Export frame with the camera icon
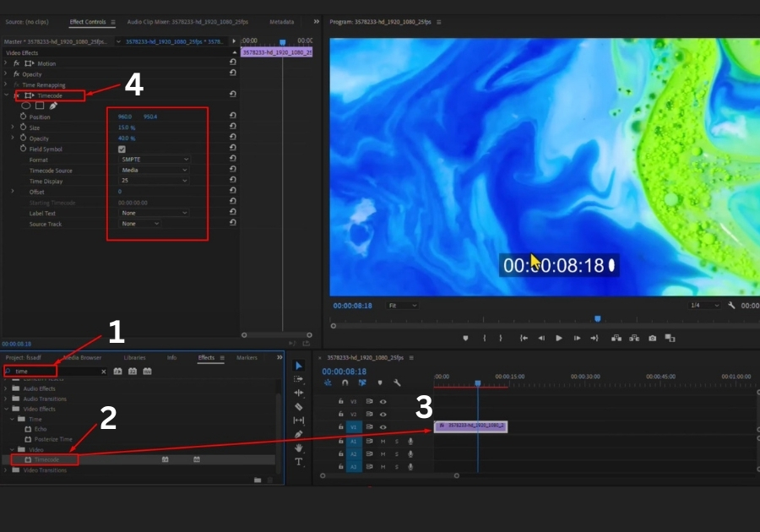 click(x=653, y=338)
